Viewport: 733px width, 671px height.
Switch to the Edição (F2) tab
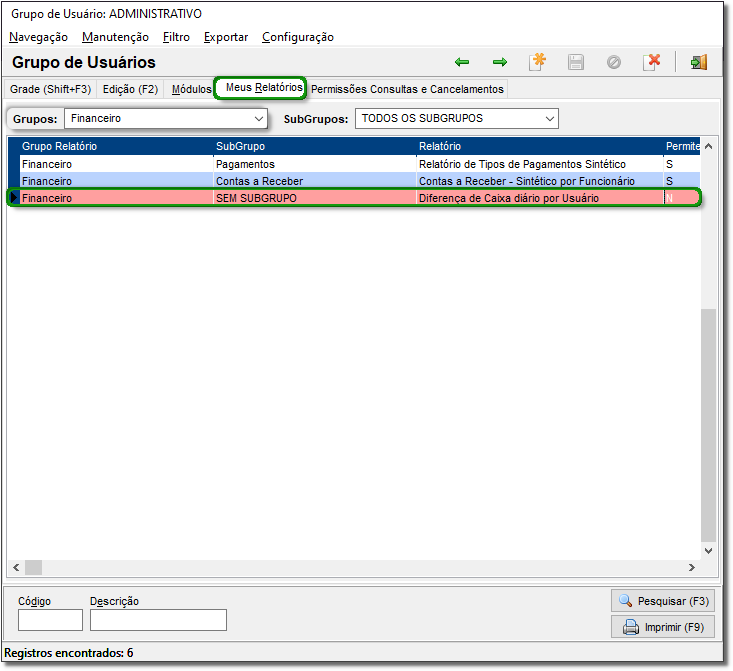pos(130,89)
